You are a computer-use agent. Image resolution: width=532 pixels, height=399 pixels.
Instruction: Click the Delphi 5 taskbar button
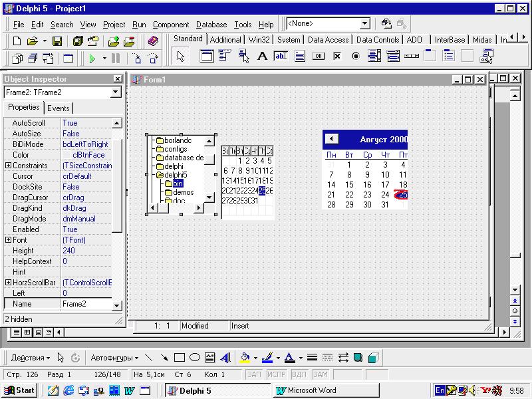click(x=217, y=390)
